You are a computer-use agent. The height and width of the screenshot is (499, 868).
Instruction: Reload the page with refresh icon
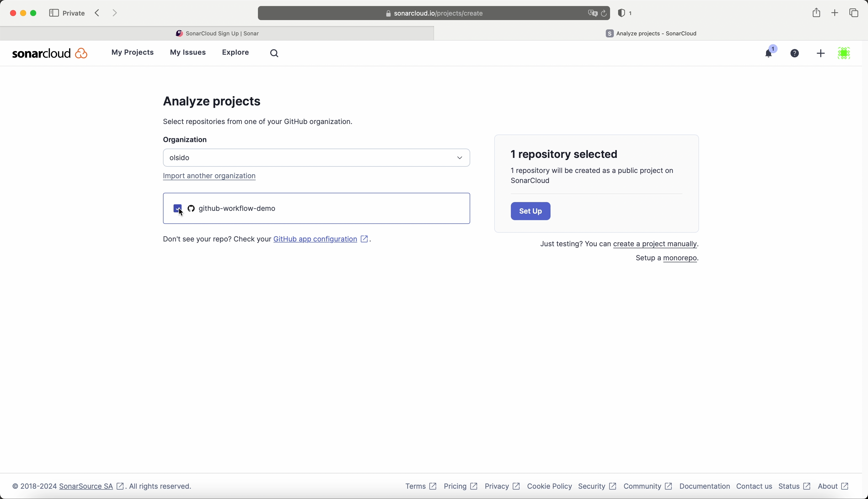(604, 13)
